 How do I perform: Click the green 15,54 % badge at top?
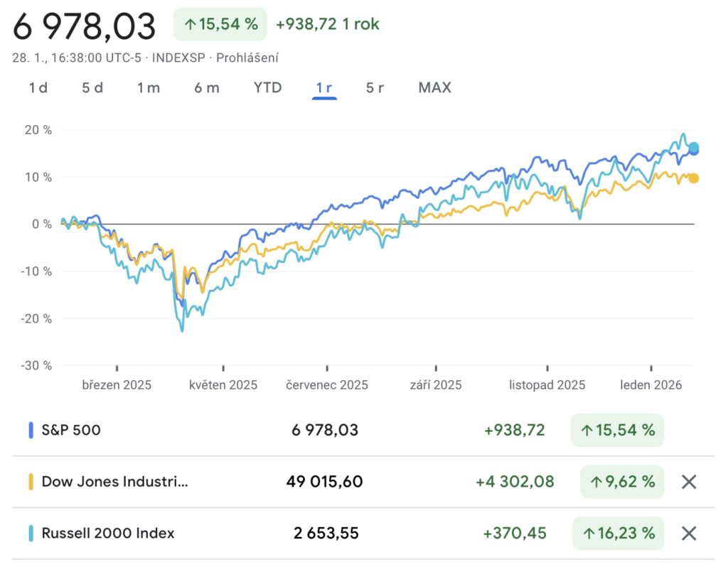(x=220, y=24)
